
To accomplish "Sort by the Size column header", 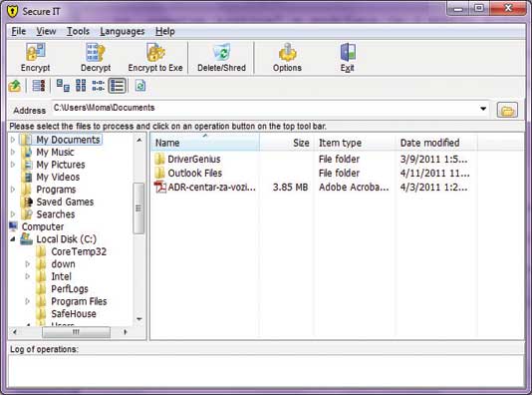I will pos(287,143).
